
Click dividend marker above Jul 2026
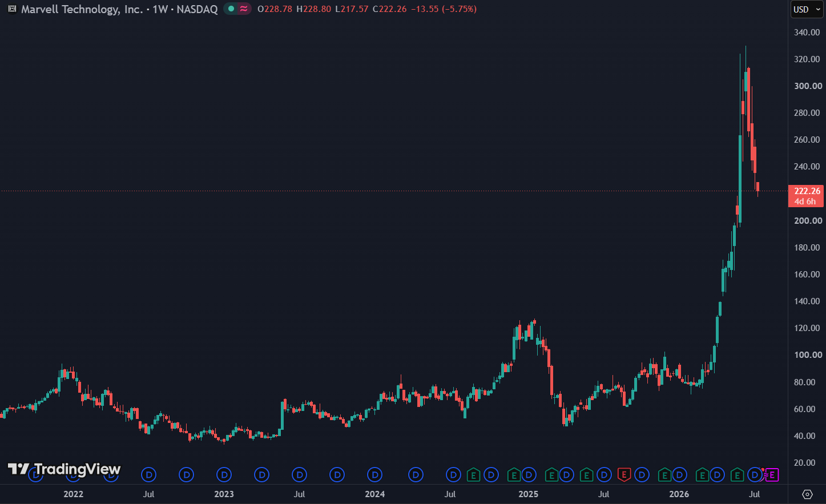[755, 474]
